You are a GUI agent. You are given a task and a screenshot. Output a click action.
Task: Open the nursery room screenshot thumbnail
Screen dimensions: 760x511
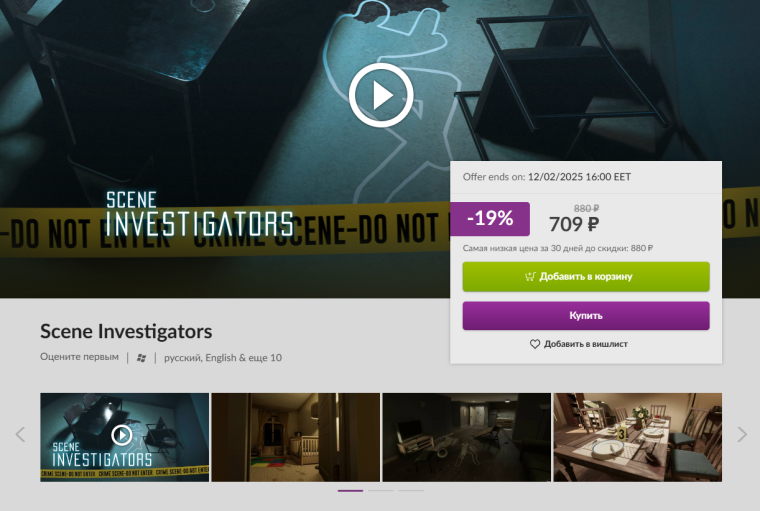tap(296, 437)
